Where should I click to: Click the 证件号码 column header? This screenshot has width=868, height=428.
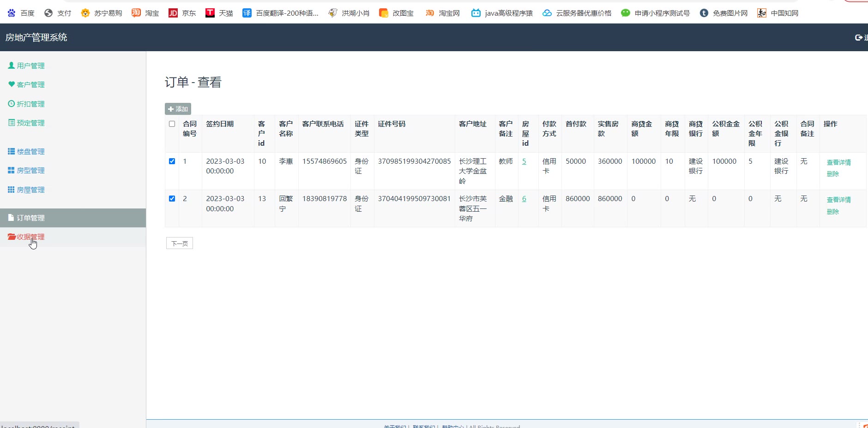click(392, 124)
